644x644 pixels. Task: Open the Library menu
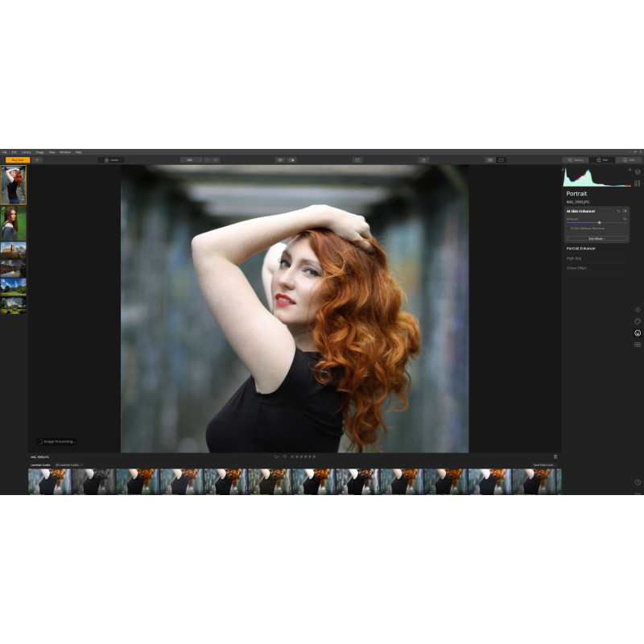(27, 152)
